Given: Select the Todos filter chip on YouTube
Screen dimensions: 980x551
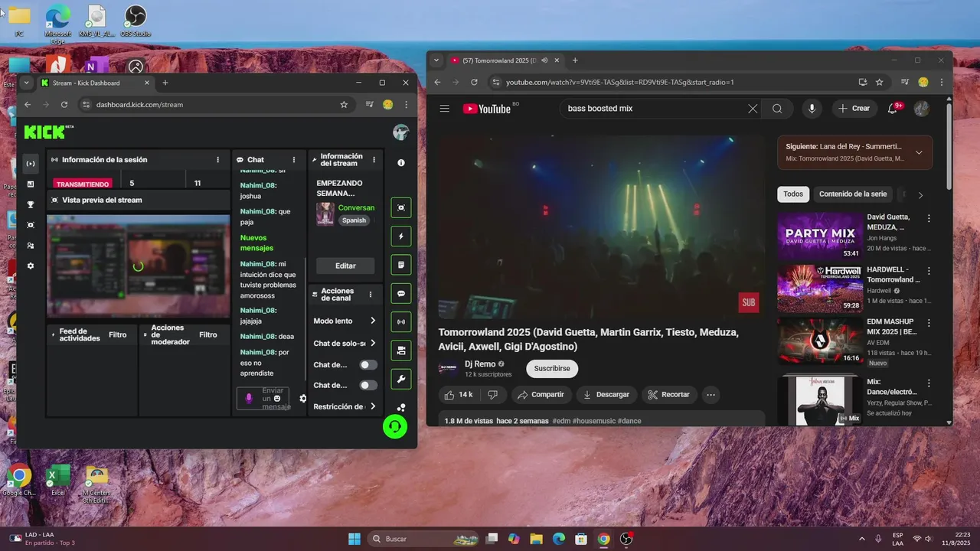Looking at the screenshot, I should 793,194.
